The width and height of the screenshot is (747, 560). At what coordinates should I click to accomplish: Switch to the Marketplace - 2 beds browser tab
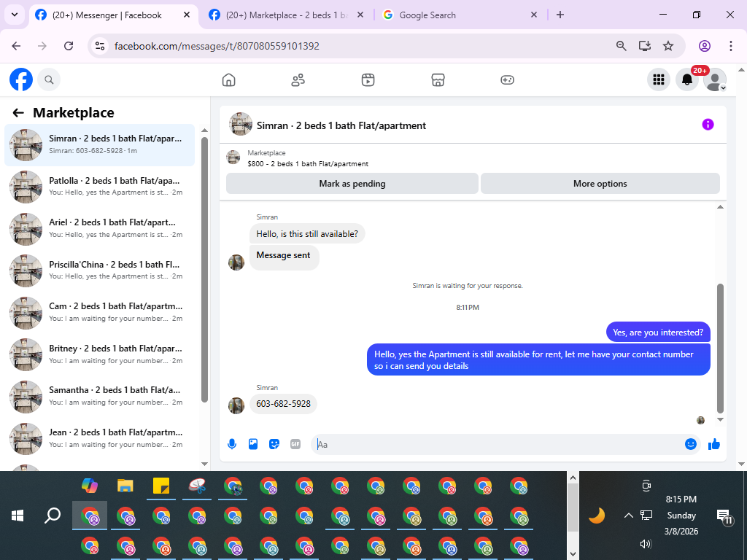pyautogui.click(x=286, y=15)
